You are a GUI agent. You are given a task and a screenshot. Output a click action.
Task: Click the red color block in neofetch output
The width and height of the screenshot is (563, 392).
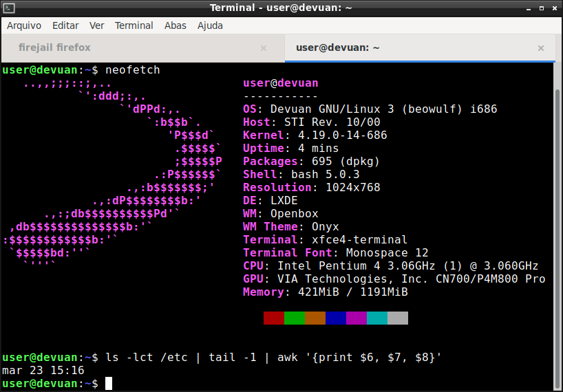pos(274,318)
